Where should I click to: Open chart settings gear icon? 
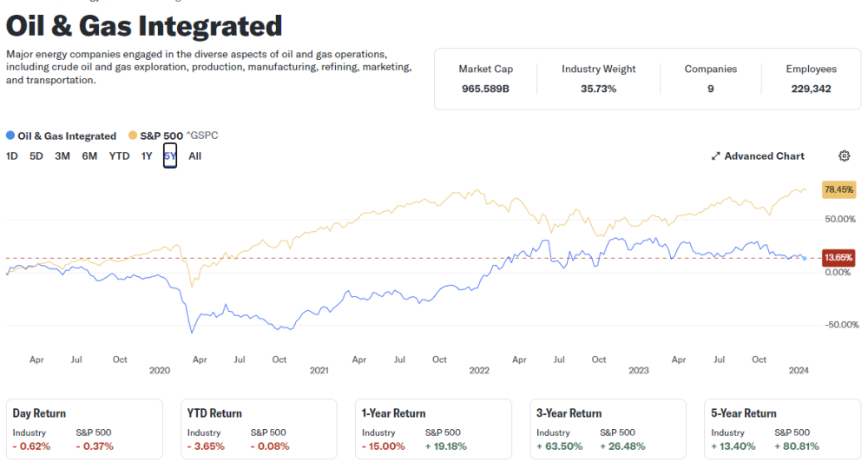(844, 156)
